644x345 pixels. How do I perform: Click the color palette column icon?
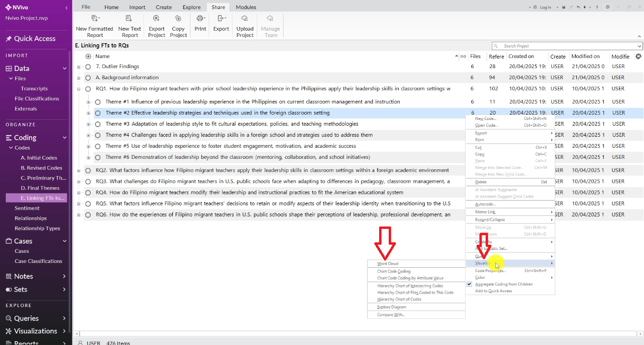[x=639, y=56]
